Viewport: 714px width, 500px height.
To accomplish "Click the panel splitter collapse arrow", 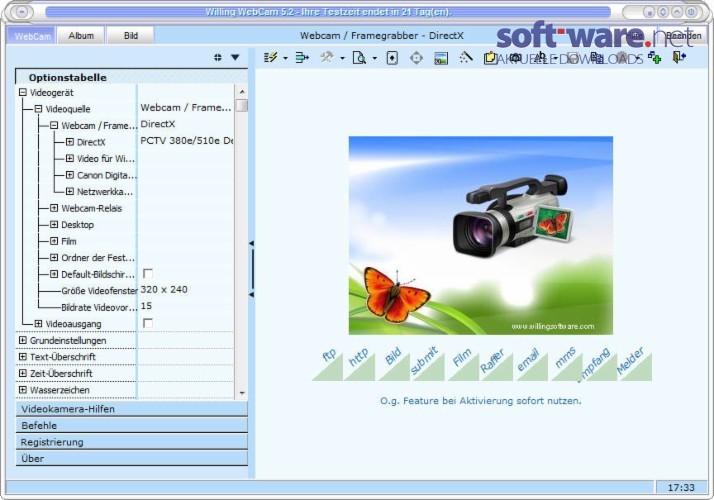I will click(x=251, y=269).
